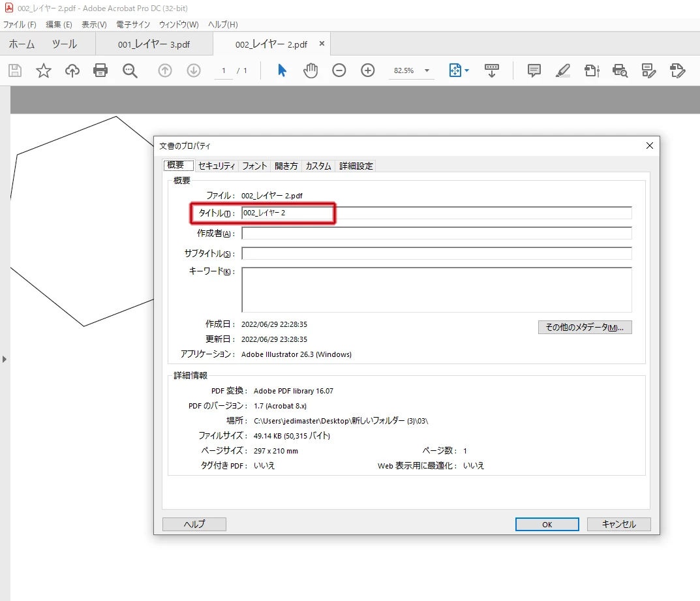Click the creation date 2022/06/29 22:28:35

point(274,324)
